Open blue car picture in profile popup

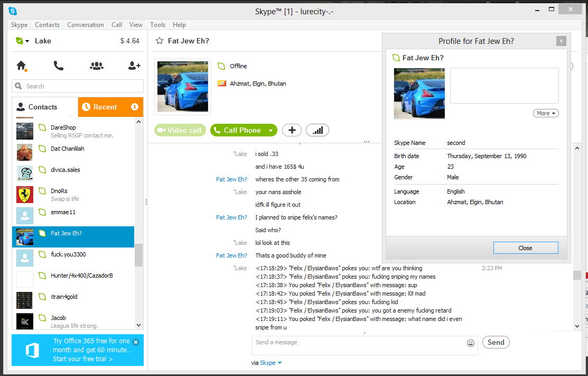pyautogui.click(x=419, y=94)
